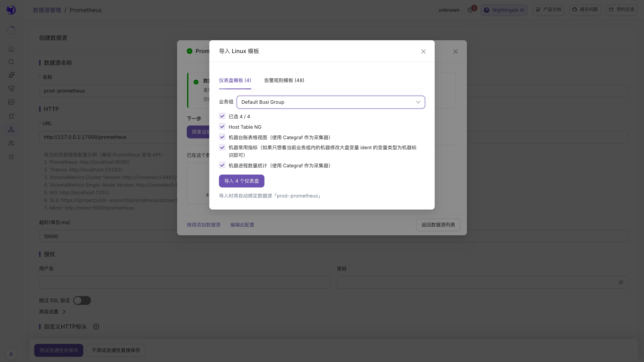Close the Prometheus success dialog behind
Viewport: 644px width, 362px height.
tap(455, 51)
